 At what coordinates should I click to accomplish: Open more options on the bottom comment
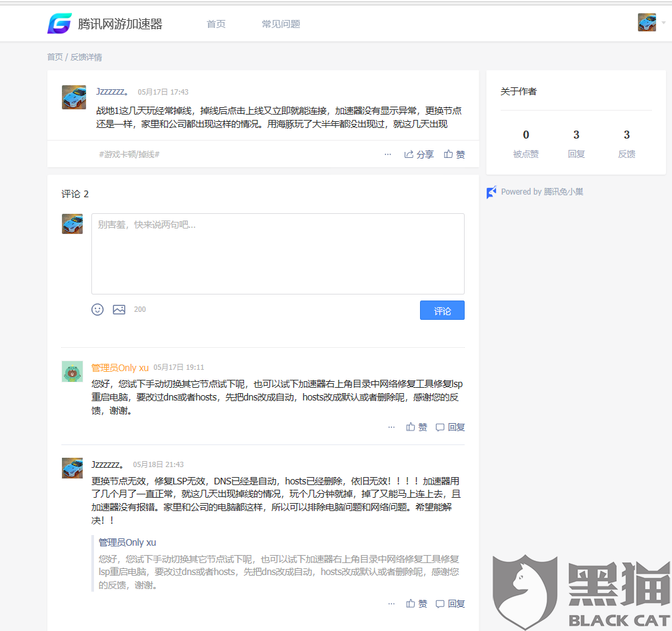point(391,604)
